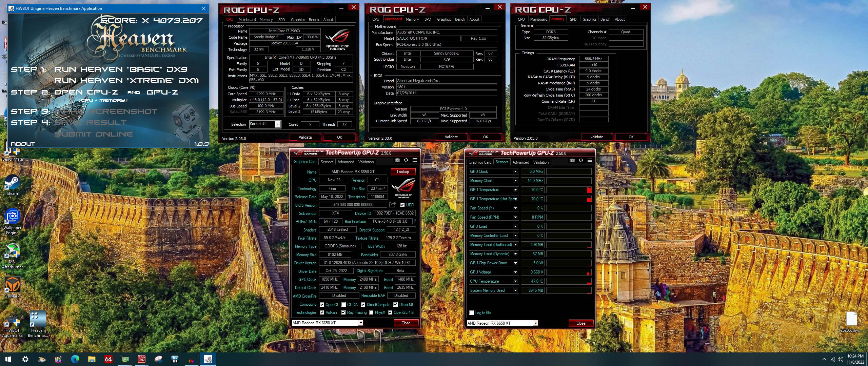Launch Microsoft Edge from the taskbar
This screenshot has height=366, width=868.
pos(75,359)
